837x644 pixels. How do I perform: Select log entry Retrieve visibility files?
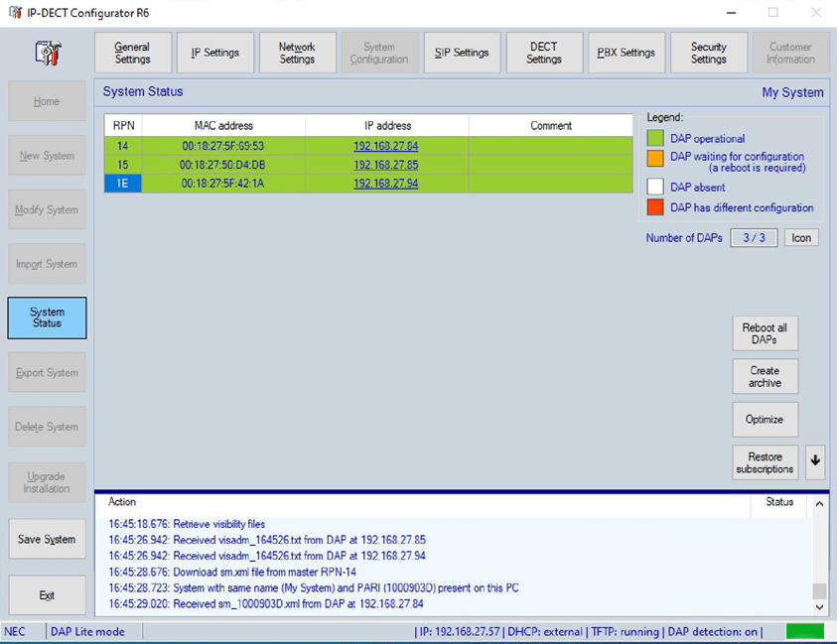pyautogui.click(x=187, y=524)
